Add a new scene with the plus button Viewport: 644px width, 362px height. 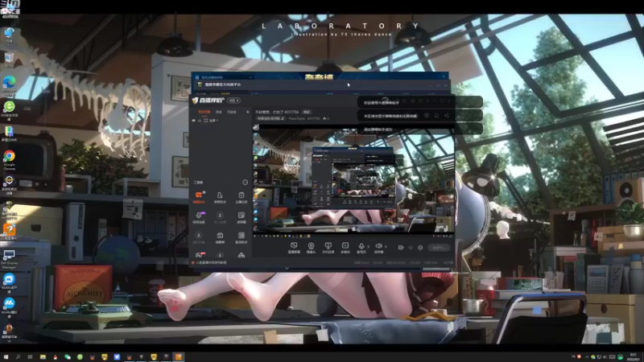(x=247, y=112)
